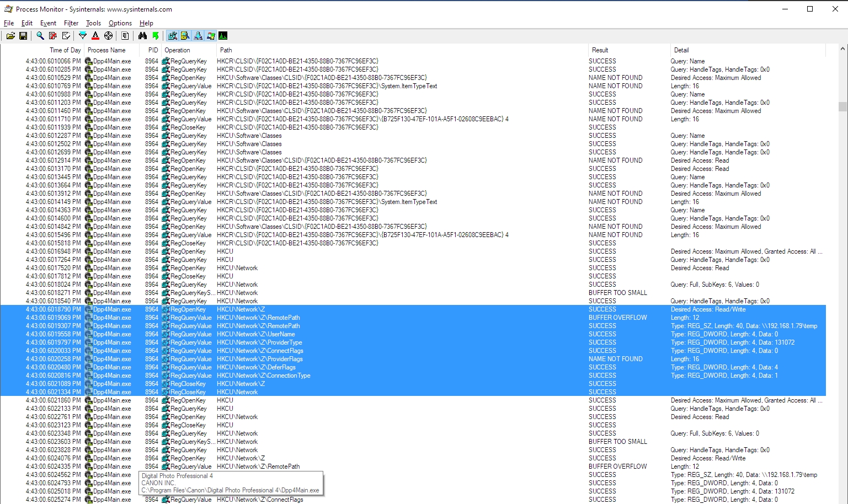The width and height of the screenshot is (848, 504).
Task: Click the Save floppy disk icon
Action: (x=23, y=36)
